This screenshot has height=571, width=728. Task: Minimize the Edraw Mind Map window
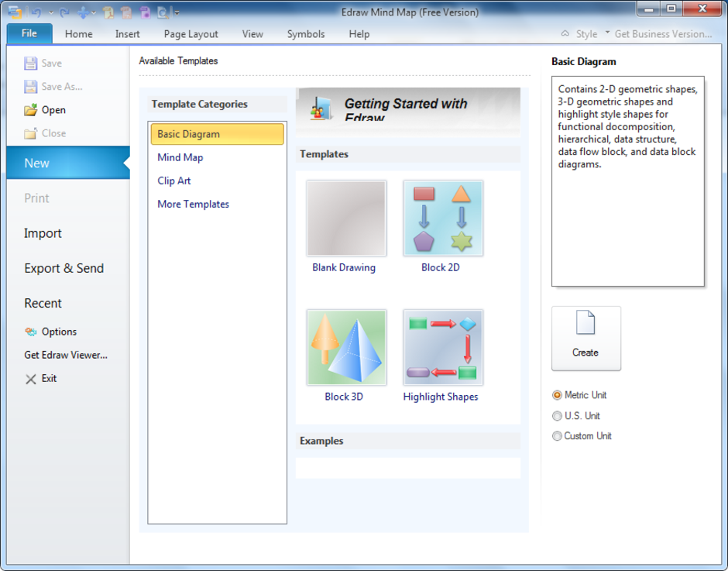[649, 9]
